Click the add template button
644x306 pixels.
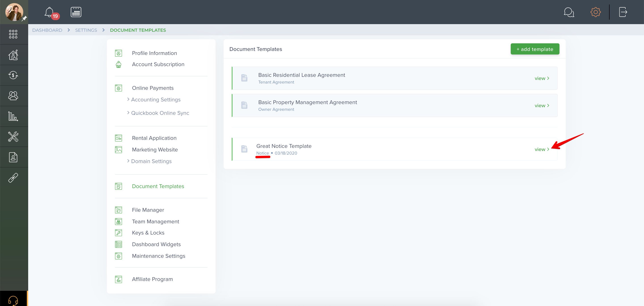pos(535,49)
